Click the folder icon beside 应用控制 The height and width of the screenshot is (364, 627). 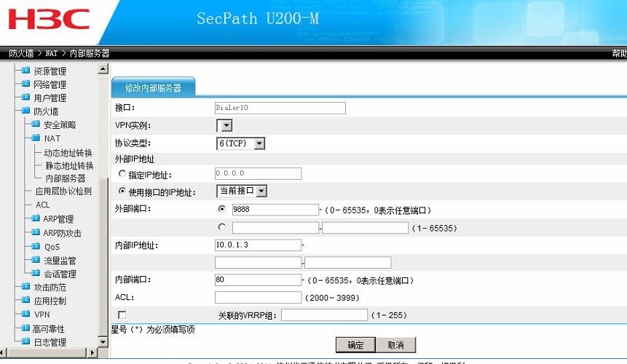[x=25, y=300]
